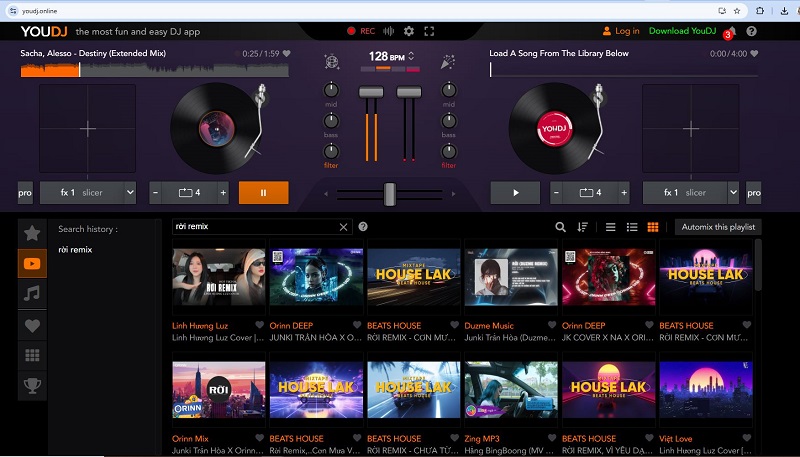The width and height of the screenshot is (800, 457).
Task: Like the Việt Love video
Action: point(746,438)
